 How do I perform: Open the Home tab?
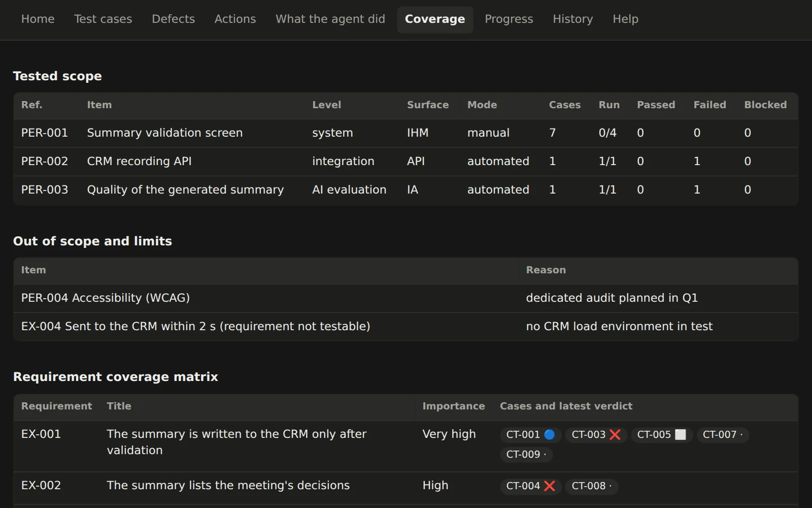tap(38, 19)
